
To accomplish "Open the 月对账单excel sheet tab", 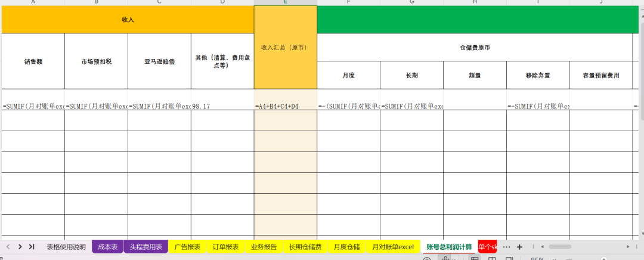I will coord(392,247).
